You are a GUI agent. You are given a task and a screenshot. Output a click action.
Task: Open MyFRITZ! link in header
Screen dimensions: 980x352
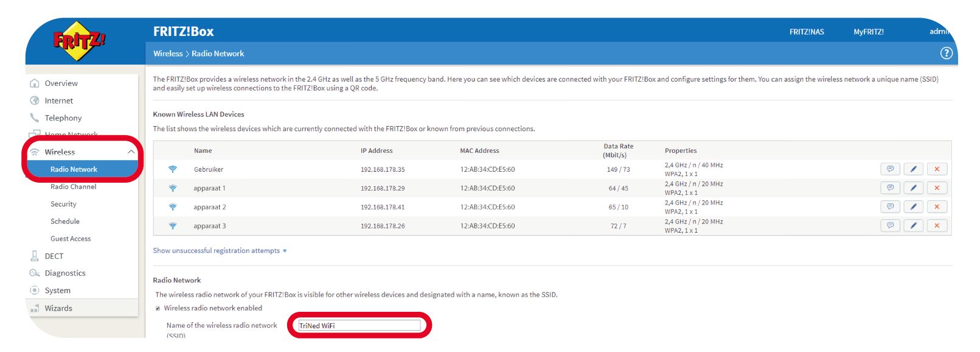pos(868,32)
